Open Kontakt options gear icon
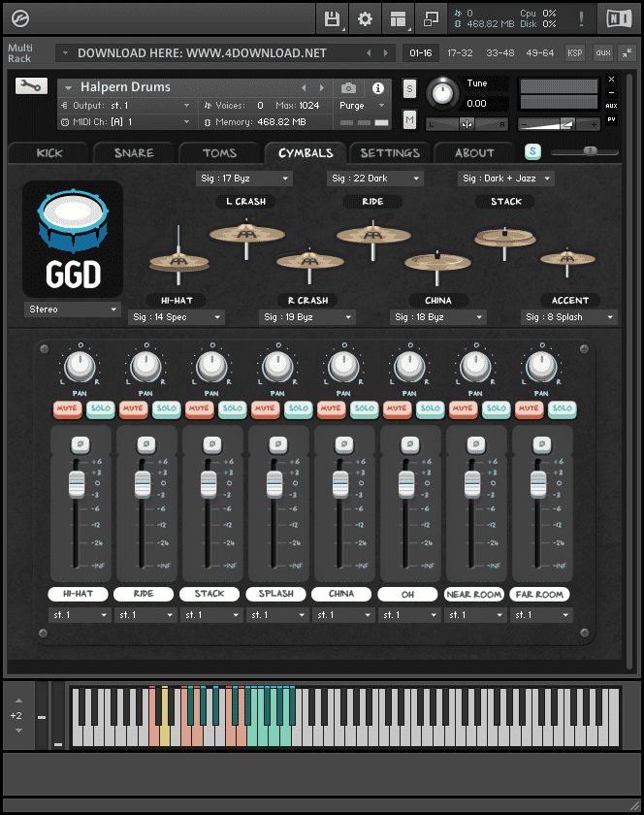 [x=365, y=19]
